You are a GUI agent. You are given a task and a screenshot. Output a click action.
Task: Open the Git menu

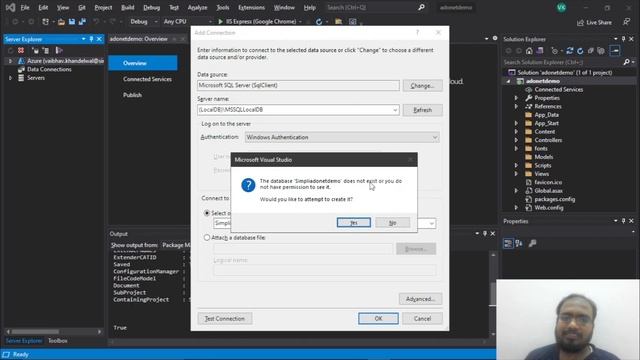(x=82, y=7)
